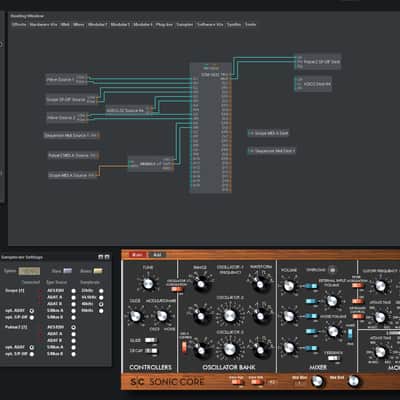
Task: Open the System dropdown in Samplerate Settings
Action: (29, 271)
